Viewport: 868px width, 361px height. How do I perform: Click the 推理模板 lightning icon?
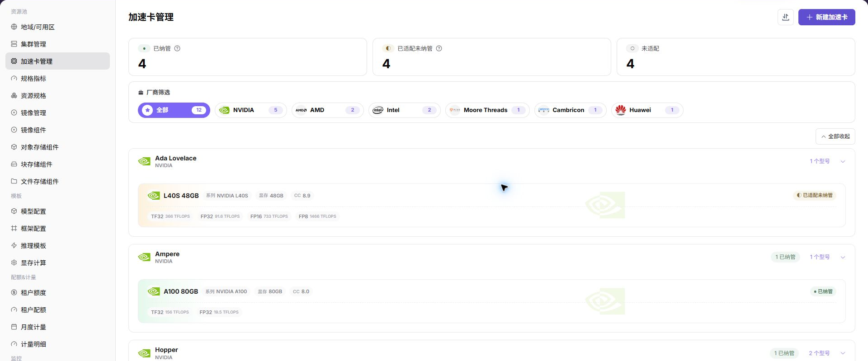[x=14, y=246]
